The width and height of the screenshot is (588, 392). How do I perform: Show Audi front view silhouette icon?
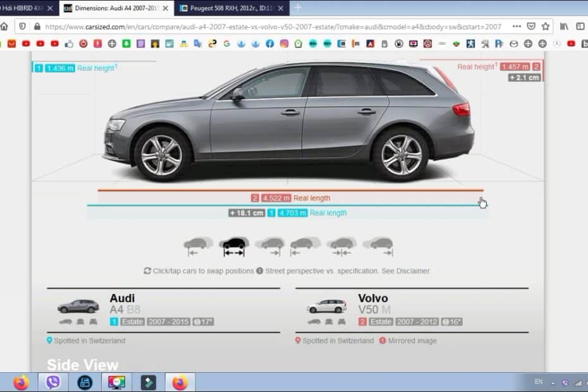[80, 321]
